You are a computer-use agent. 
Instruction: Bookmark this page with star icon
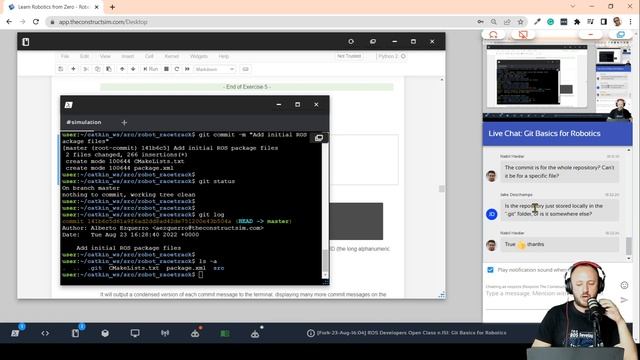(x=520, y=22)
